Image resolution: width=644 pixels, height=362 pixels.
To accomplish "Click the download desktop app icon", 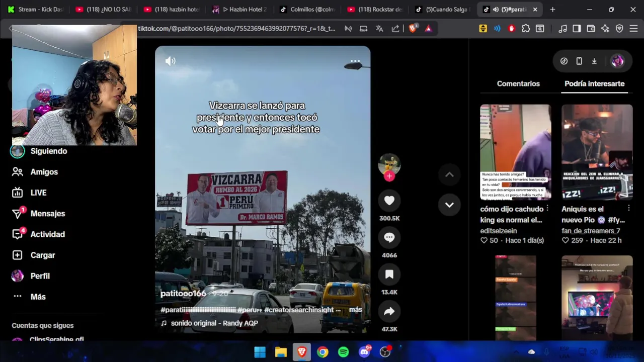I will [x=594, y=61].
